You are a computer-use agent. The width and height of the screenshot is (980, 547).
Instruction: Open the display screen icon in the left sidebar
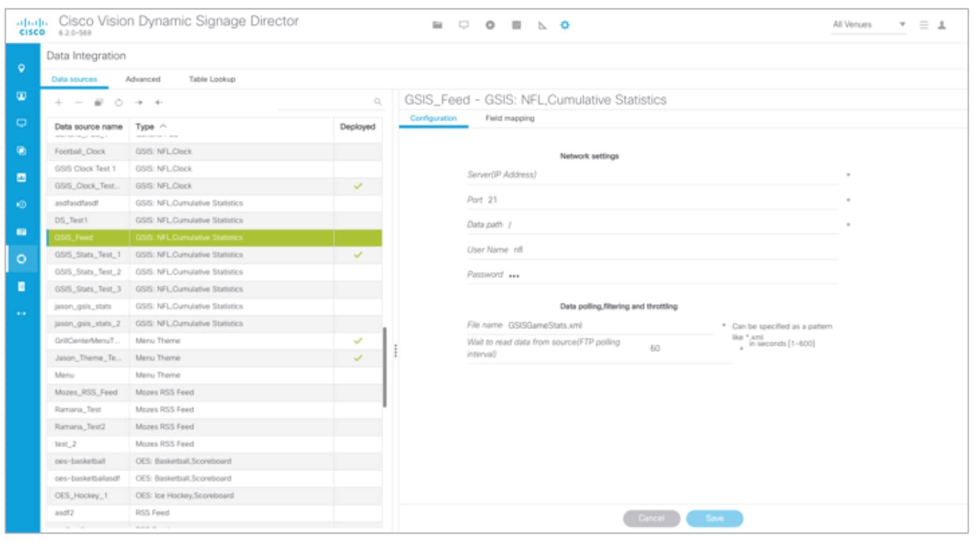(21, 123)
